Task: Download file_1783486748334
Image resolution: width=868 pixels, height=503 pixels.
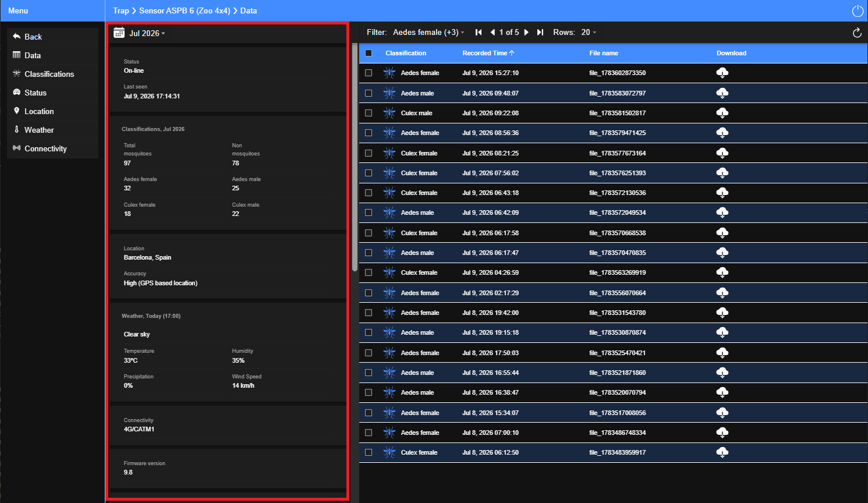Action: pos(722,433)
